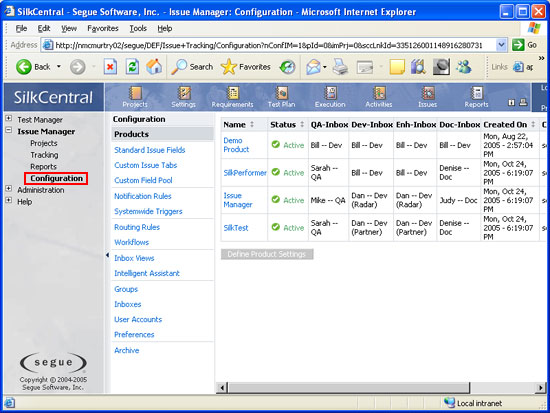Sort the table by Created On column
550x413 pixels.
[533, 125]
